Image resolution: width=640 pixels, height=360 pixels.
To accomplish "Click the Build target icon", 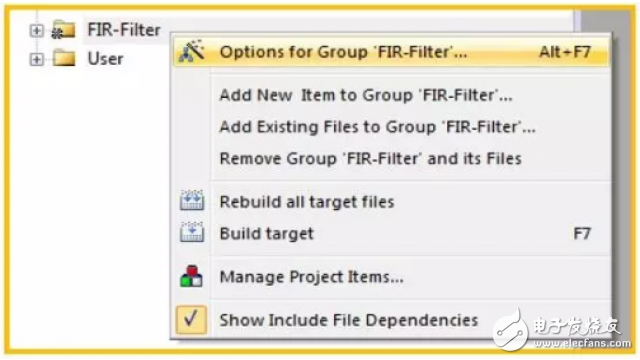I will coord(192,232).
